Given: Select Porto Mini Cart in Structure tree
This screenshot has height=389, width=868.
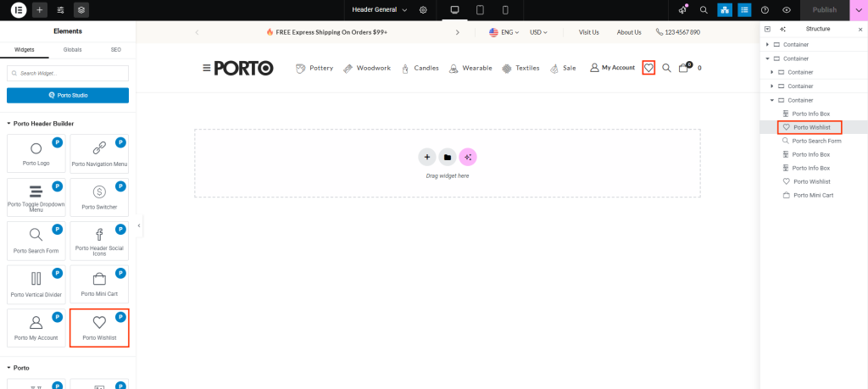Looking at the screenshot, I should pyautogui.click(x=812, y=195).
